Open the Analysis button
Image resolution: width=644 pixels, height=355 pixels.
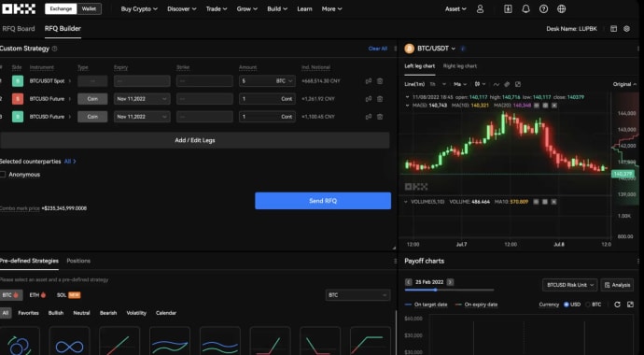(x=617, y=285)
